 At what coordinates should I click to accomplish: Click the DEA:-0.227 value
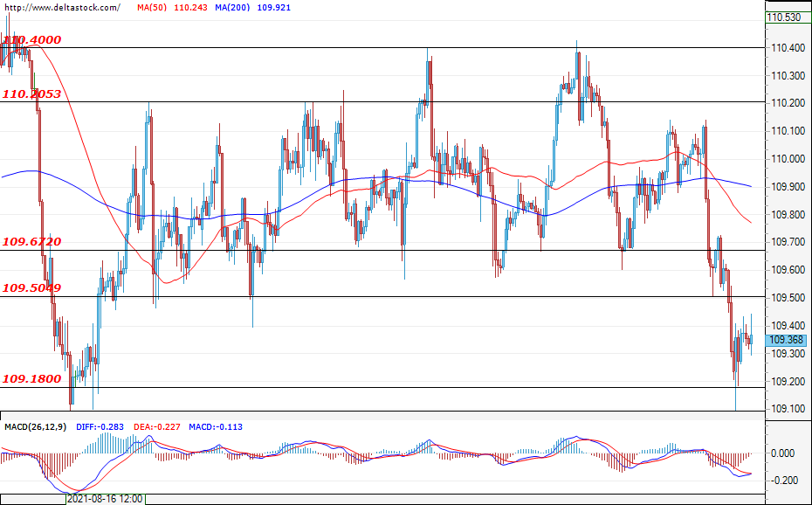pyautogui.click(x=157, y=426)
